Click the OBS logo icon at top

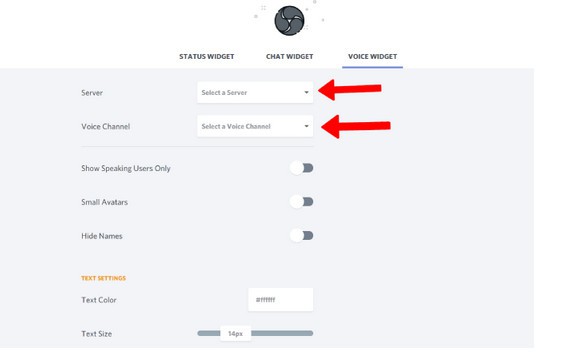coord(289,20)
